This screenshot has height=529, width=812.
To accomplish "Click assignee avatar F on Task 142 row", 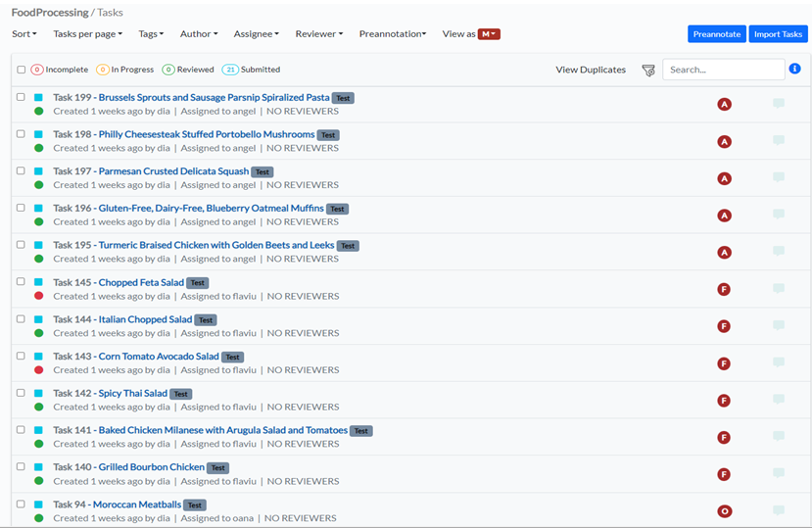I will (724, 401).
